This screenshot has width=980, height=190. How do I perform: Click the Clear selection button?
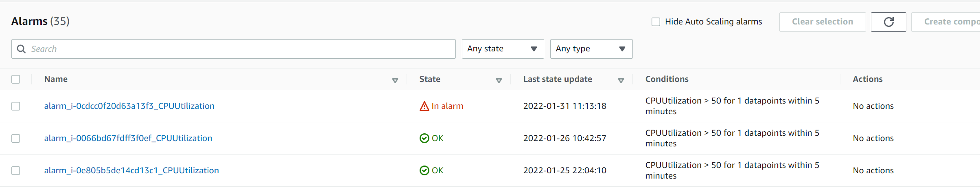[822, 22]
